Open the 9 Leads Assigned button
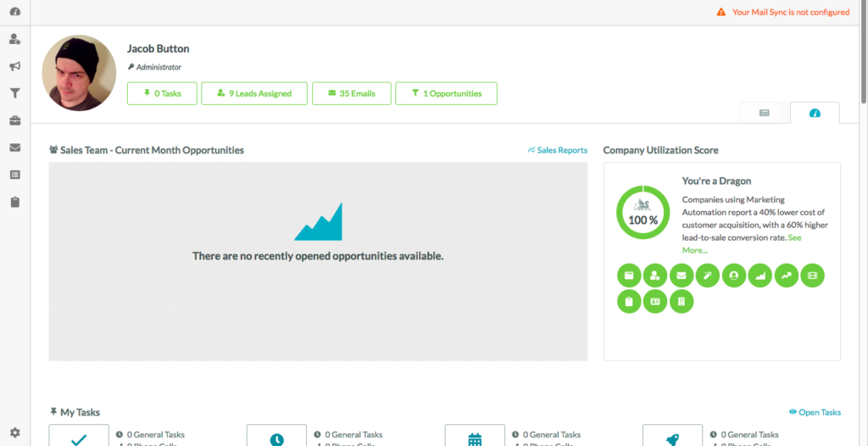 254,93
